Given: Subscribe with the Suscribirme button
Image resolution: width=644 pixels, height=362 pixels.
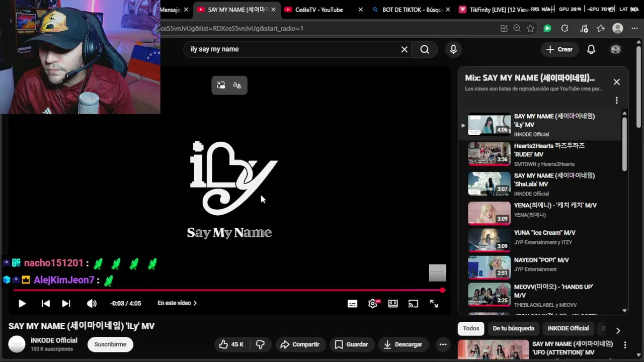Looking at the screenshot, I should pos(110,344).
